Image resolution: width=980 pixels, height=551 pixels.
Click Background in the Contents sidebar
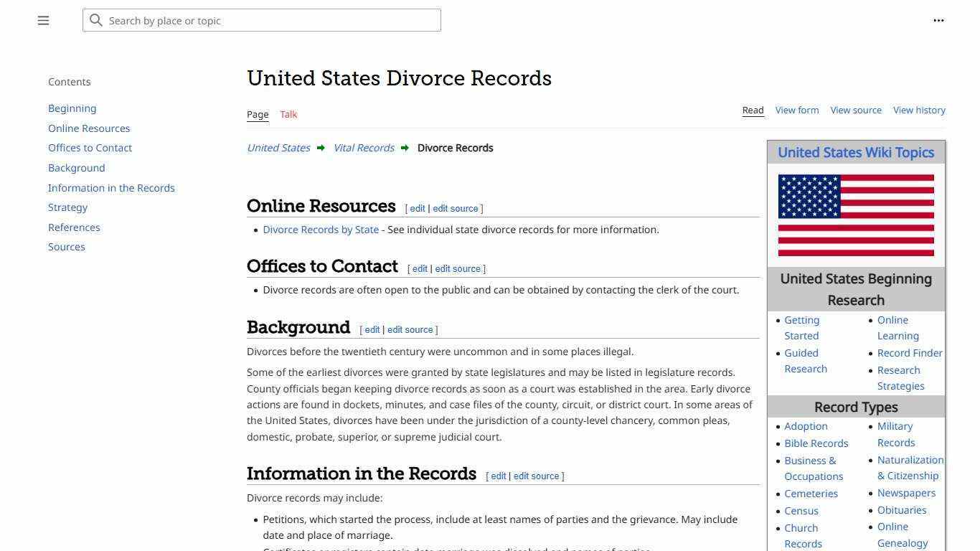pyautogui.click(x=76, y=167)
